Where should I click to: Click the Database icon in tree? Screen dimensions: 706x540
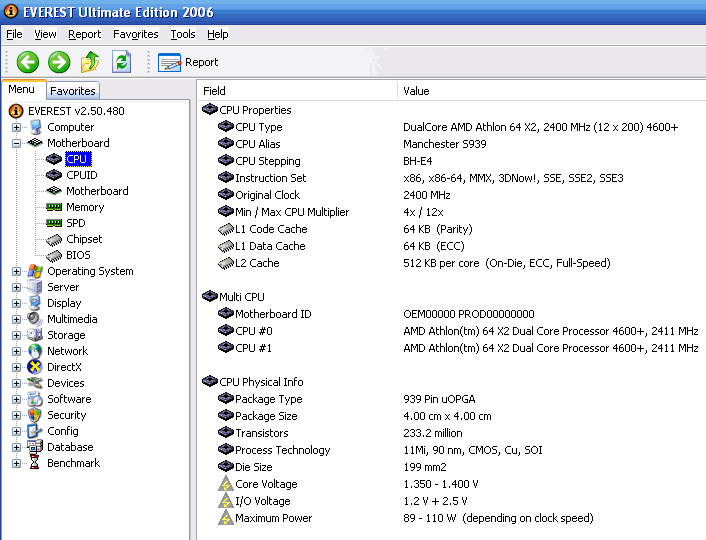(35, 447)
